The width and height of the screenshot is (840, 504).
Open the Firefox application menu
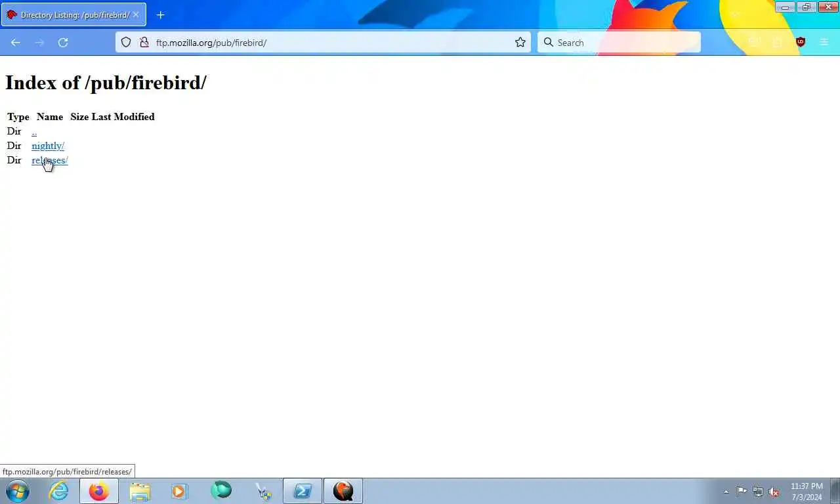tap(824, 42)
